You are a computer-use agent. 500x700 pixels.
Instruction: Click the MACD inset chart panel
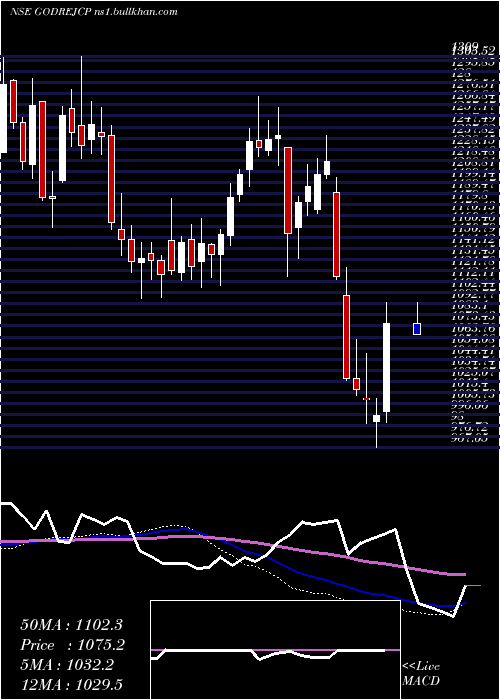point(275,650)
